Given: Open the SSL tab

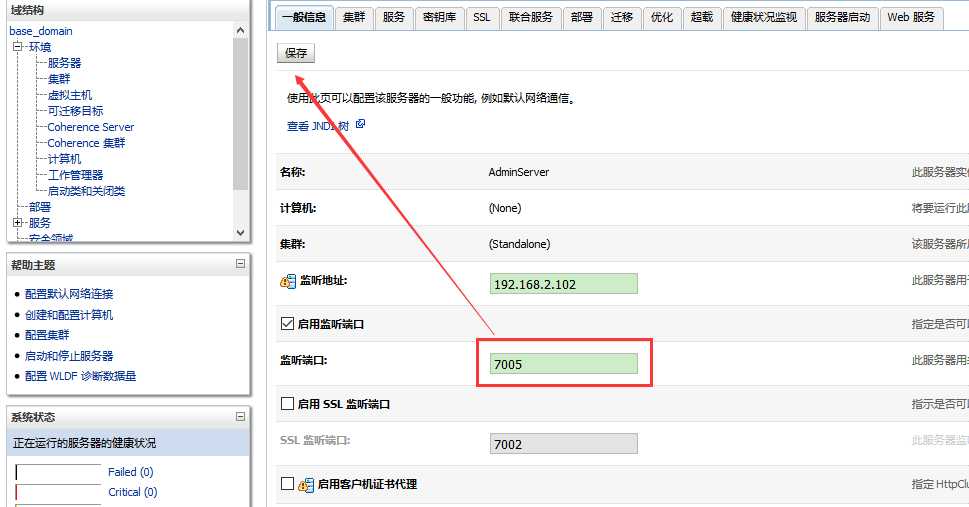Looking at the screenshot, I should [482, 18].
